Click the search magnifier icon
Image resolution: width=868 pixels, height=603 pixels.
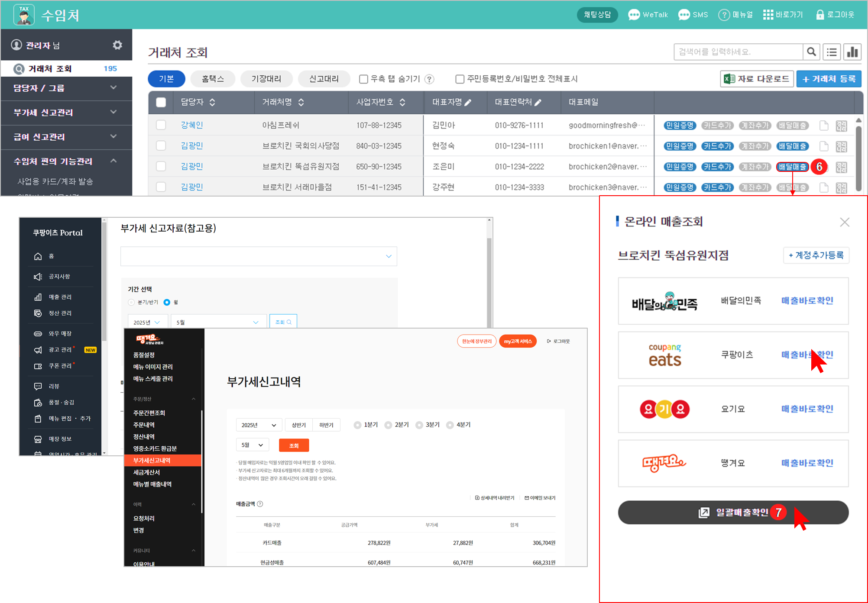click(811, 52)
